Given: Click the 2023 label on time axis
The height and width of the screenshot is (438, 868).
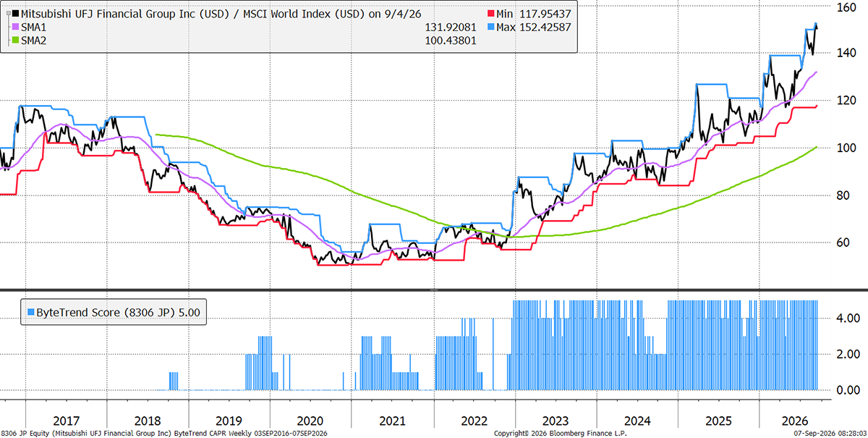Looking at the screenshot, I should point(556,419).
